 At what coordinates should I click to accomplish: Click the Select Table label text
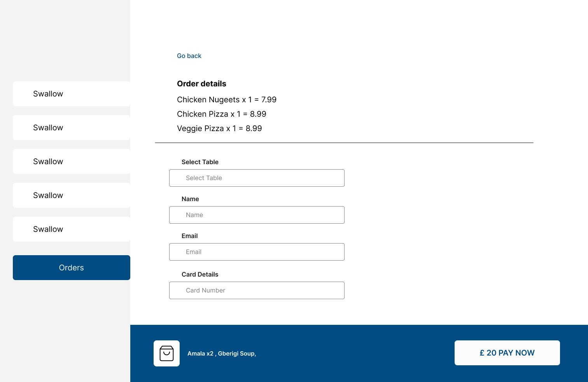[x=200, y=162]
